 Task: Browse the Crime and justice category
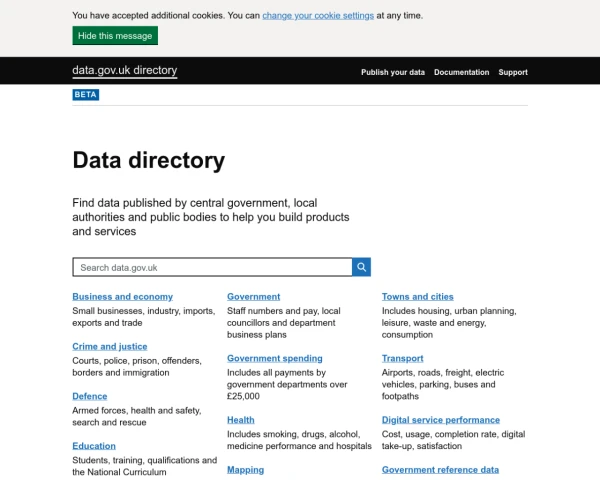click(x=109, y=346)
